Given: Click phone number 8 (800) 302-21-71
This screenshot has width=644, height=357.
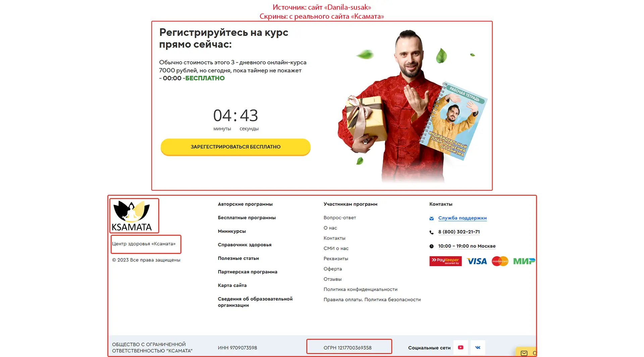Looking at the screenshot, I should [459, 232].
